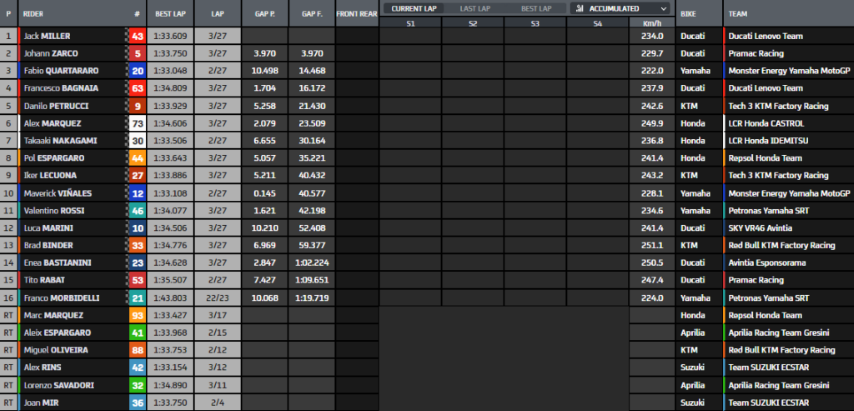Viewport: 854px width, 411px height.
Task: Sort by GAP P. column header
Action: (x=265, y=14)
